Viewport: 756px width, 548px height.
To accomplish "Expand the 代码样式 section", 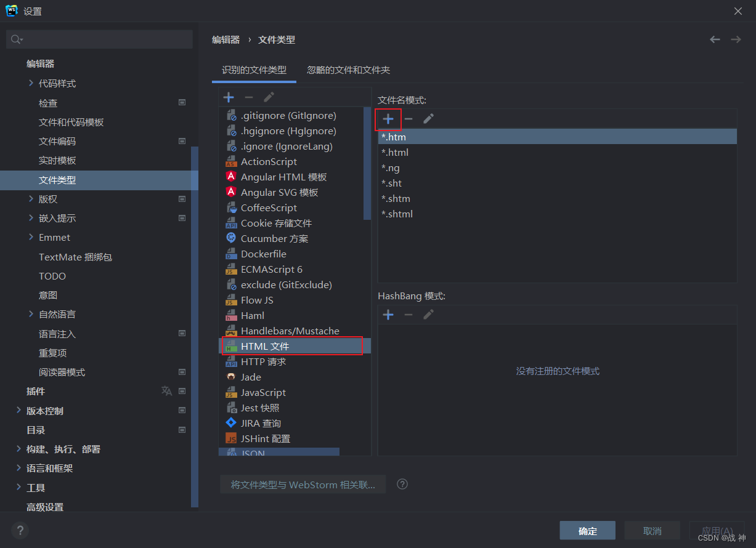I will pyautogui.click(x=31, y=83).
